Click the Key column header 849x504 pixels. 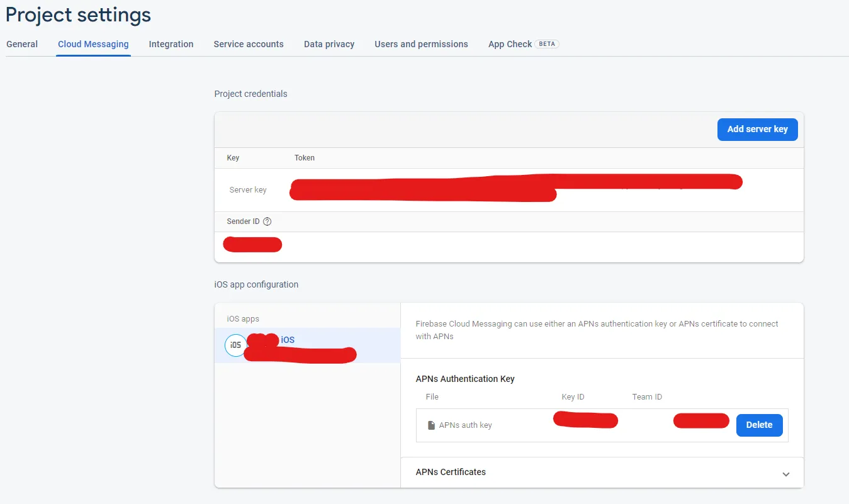[233, 158]
